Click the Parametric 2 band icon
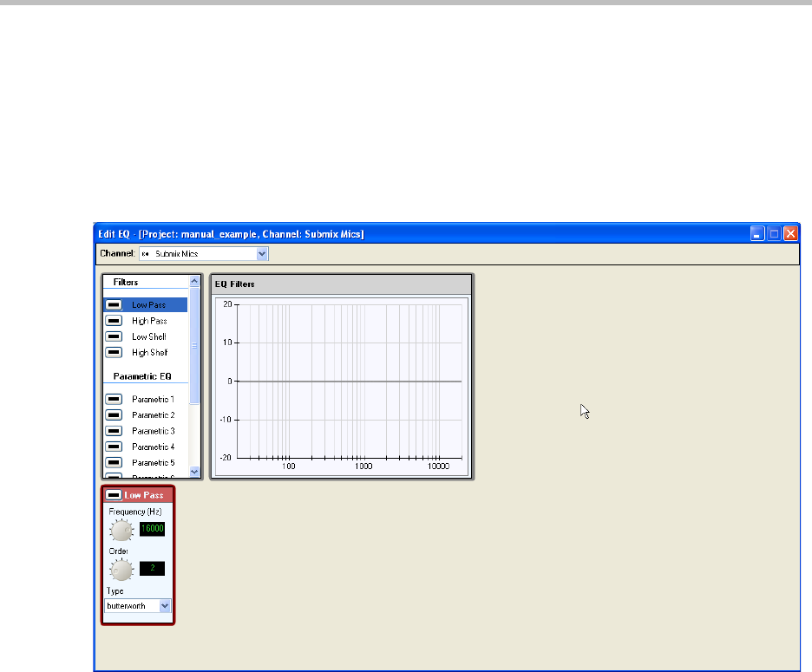This screenshot has height=672, width=812. [113, 415]
